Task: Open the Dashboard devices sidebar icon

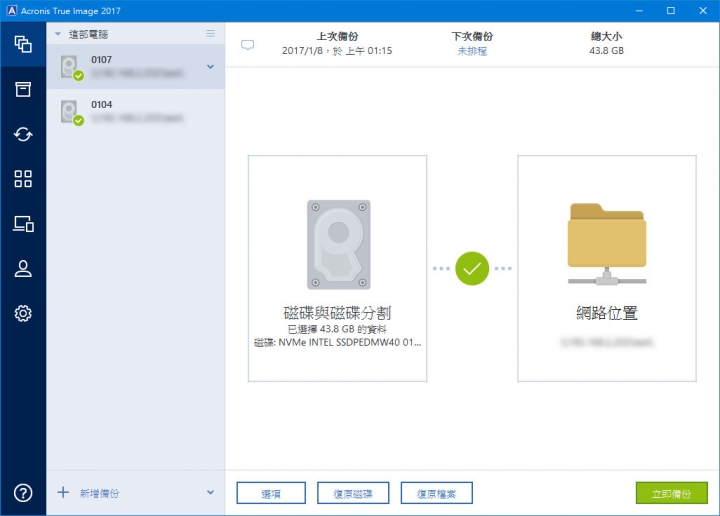Action: [23, 224]
